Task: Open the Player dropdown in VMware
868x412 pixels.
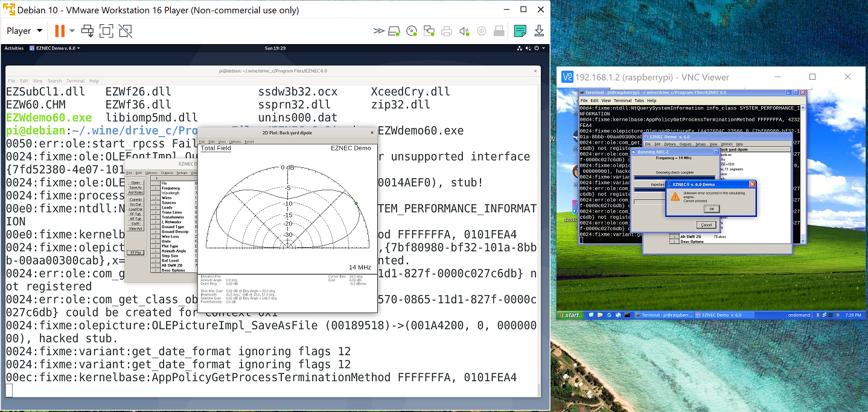Action: coord(24,30)
